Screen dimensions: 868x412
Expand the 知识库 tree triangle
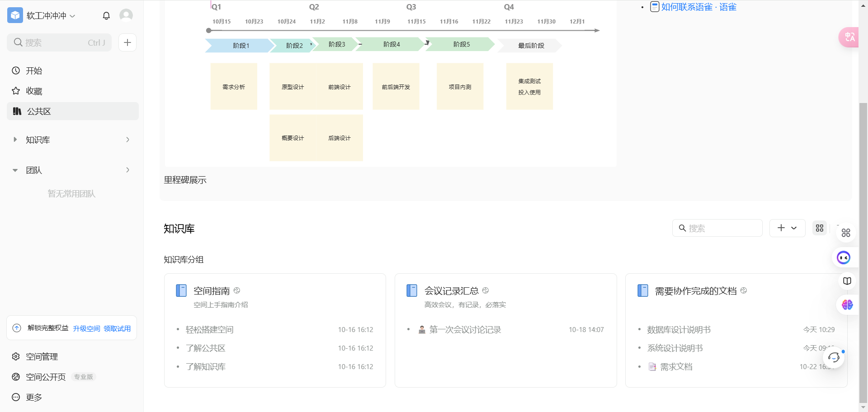pos(15,140)
